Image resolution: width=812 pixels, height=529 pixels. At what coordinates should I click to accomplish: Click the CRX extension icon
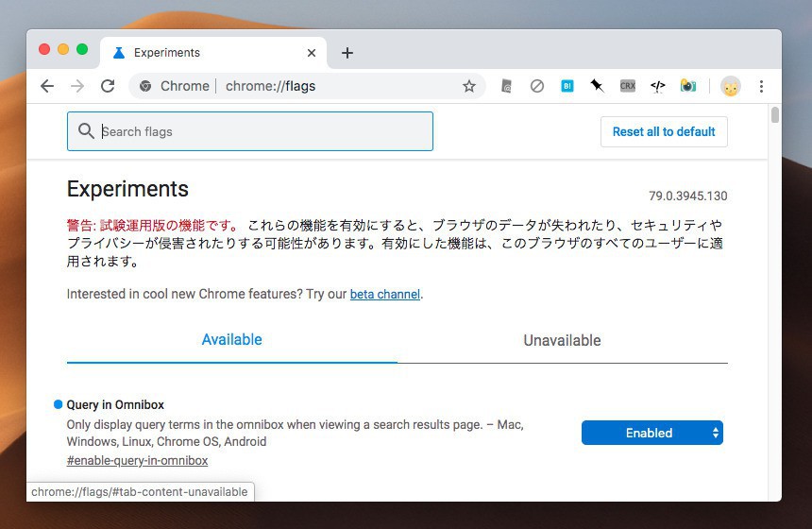click(x=628, y=86)
